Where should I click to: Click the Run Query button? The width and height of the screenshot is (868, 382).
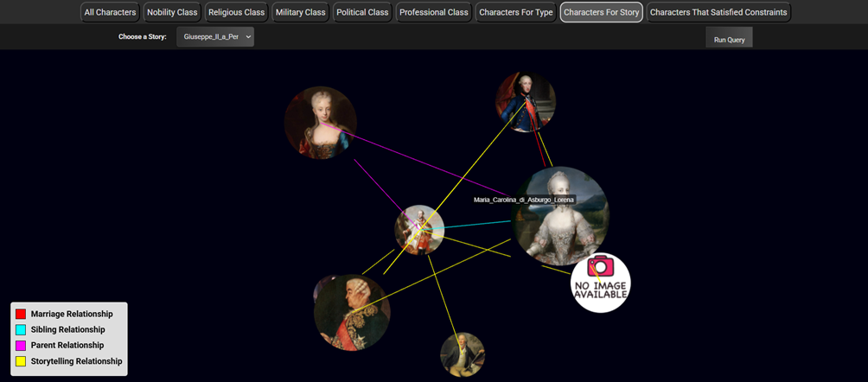[x=729, y=38]
